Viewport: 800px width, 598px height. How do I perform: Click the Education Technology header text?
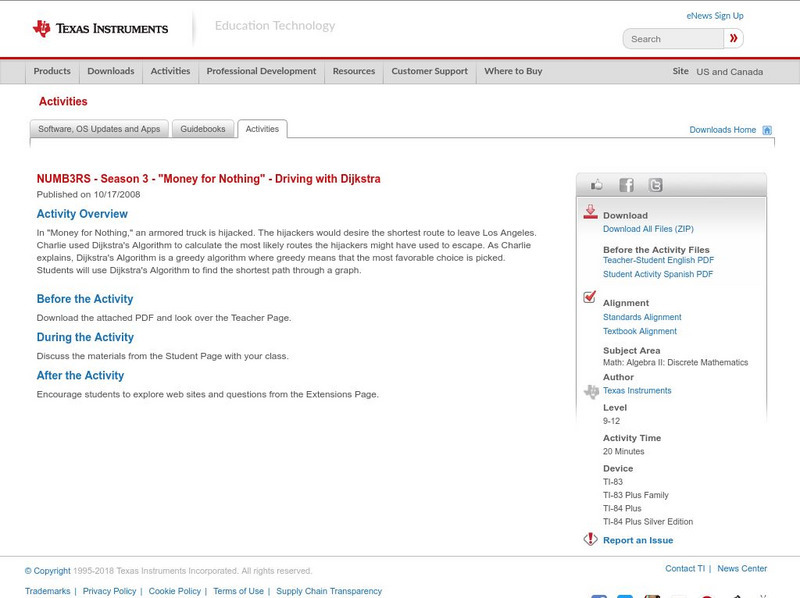[x=275, y=26]
